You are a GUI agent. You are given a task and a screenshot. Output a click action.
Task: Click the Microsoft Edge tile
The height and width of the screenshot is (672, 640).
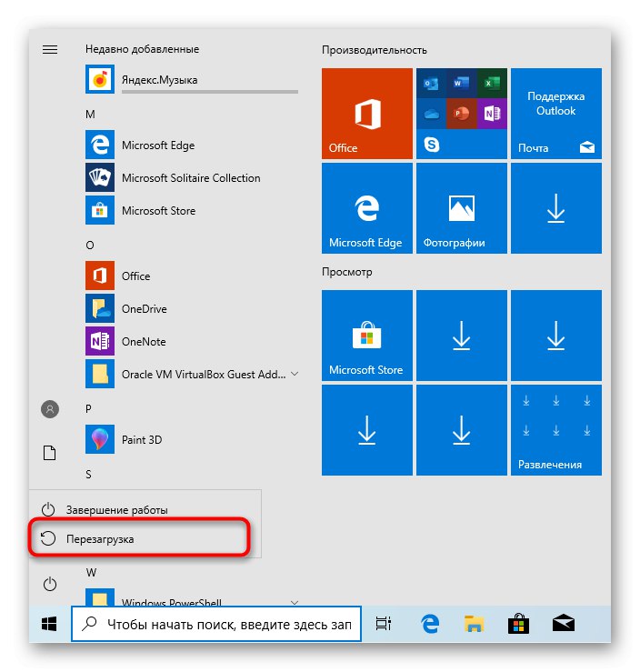tap(366, 208)
